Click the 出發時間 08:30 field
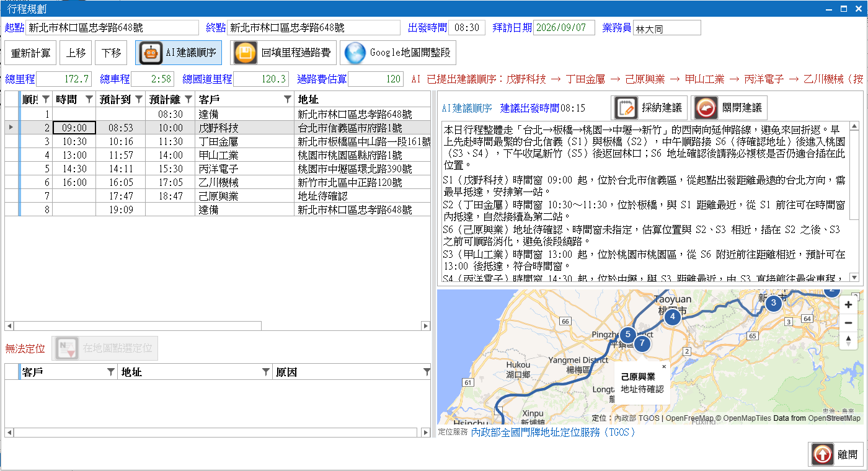This screenshot has width=868, height=471. (x=466, y=27)
